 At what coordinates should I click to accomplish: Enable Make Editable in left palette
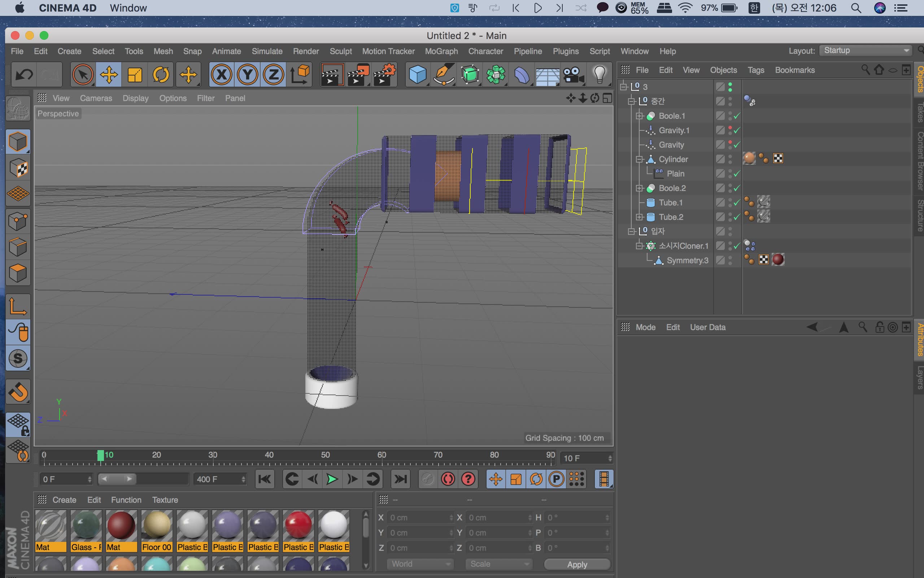(x=18, y=109)
